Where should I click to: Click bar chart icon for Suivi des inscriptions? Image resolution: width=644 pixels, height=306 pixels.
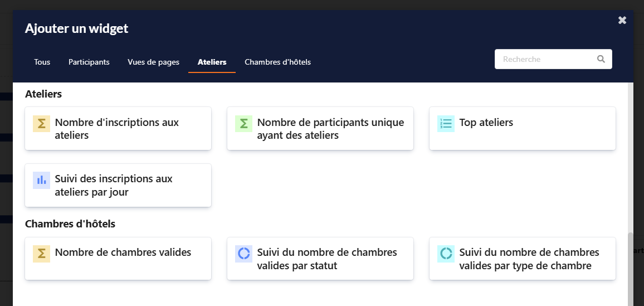tap(41, 181)
